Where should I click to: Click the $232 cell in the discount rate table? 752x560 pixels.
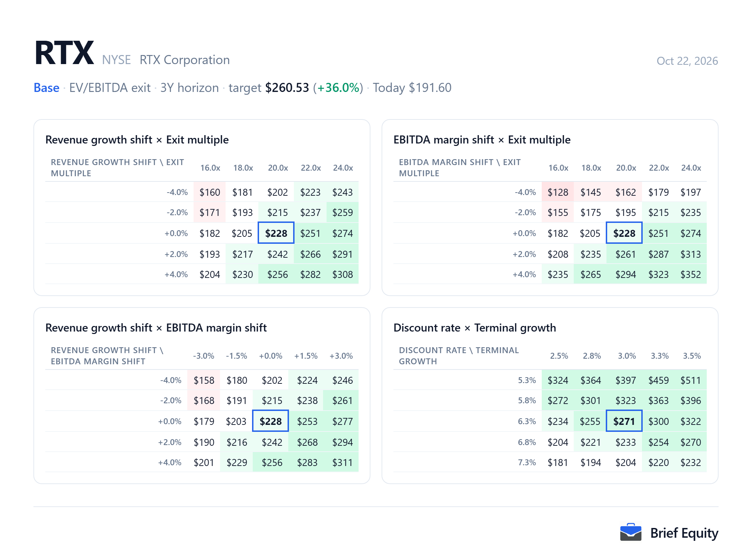pyautogui.click(x=691, y=462)
